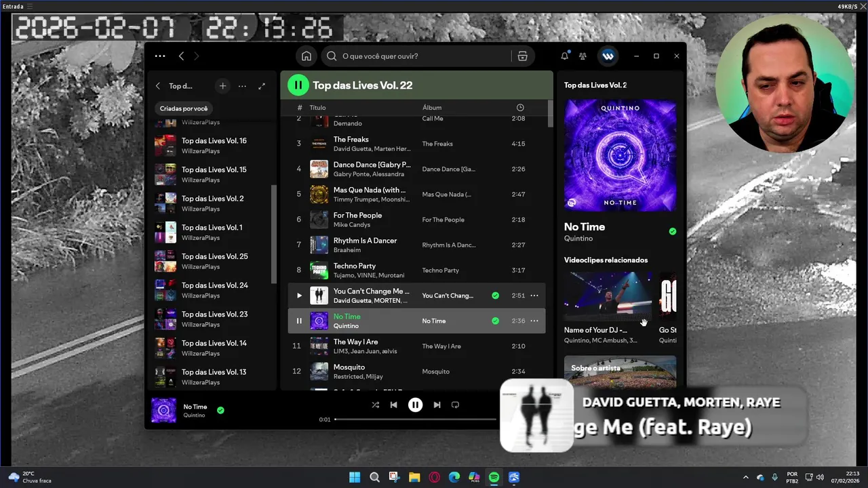Open Friend Activity people icon
The image size is (868, 488).
[x=583, y=56]
